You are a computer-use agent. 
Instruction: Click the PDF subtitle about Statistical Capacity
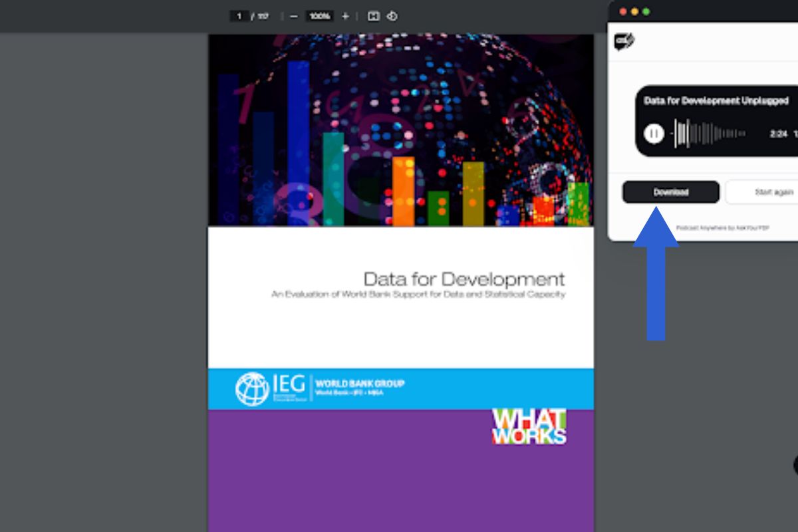click(x=418, y=294)
